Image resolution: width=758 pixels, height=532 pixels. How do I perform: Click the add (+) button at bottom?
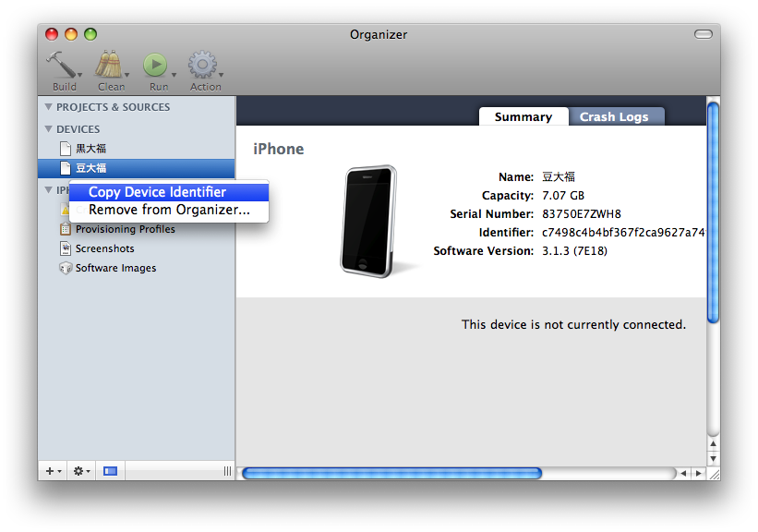53,471
